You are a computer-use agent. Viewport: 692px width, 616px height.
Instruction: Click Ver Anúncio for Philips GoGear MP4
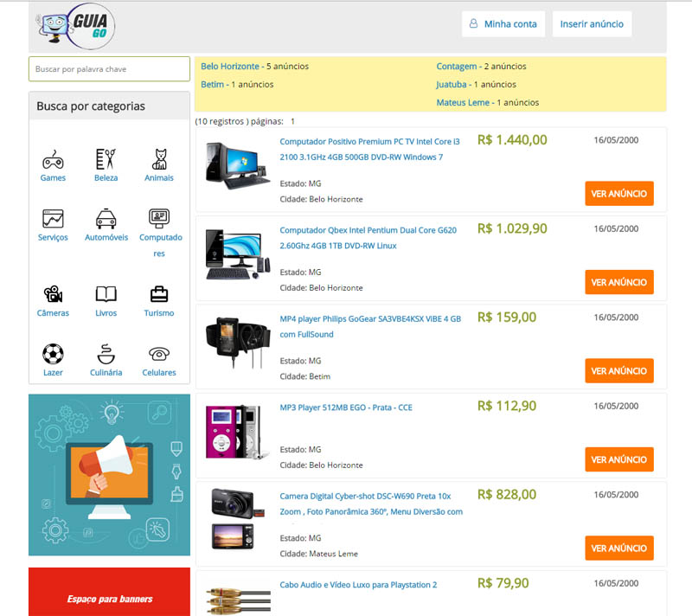tap(619, 370)
